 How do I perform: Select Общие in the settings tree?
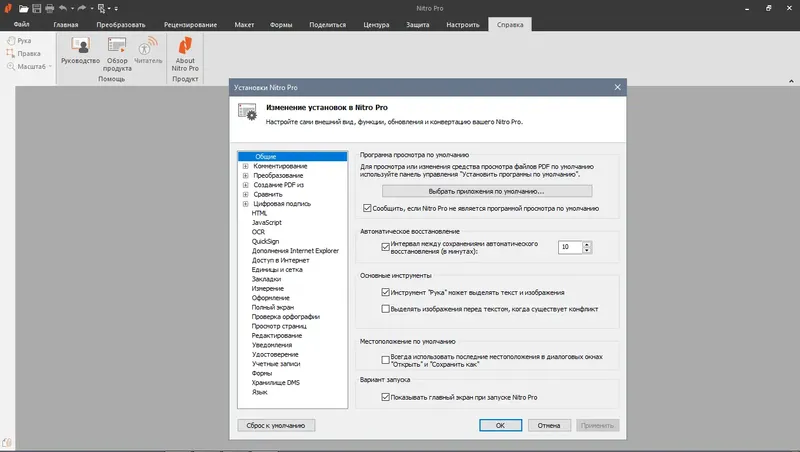pos(293,157)
